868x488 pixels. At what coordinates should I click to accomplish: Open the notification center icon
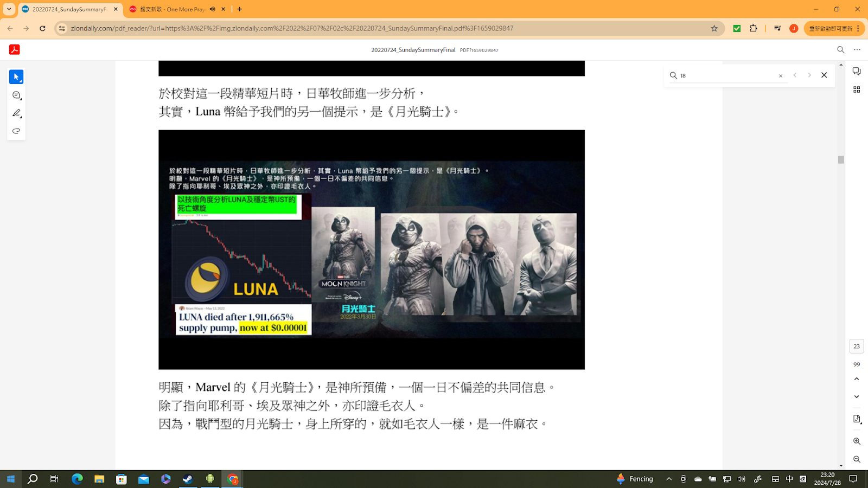pos(853,479)
